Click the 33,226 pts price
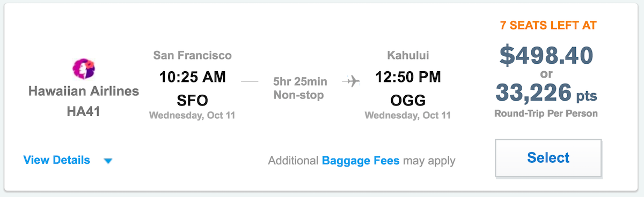 click(x=546, y=93)
